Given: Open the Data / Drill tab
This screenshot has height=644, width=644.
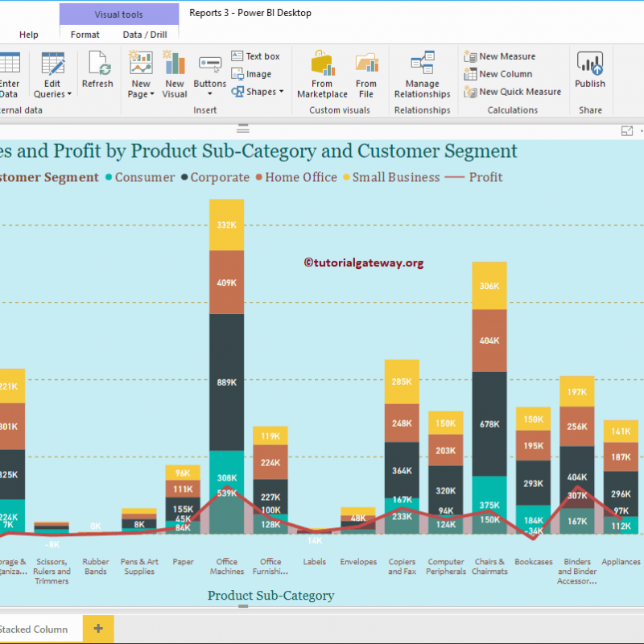Looking at the screenshot, I should [x=145, y=35].
